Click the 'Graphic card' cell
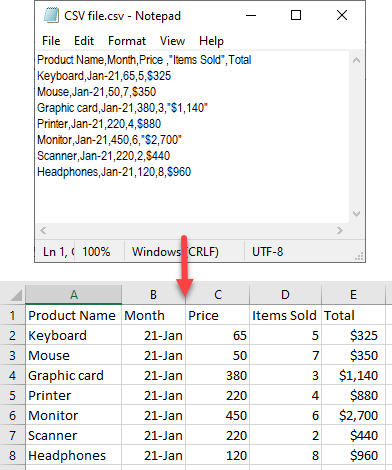The height and width of the screenshot is (470, 392). 74,375
